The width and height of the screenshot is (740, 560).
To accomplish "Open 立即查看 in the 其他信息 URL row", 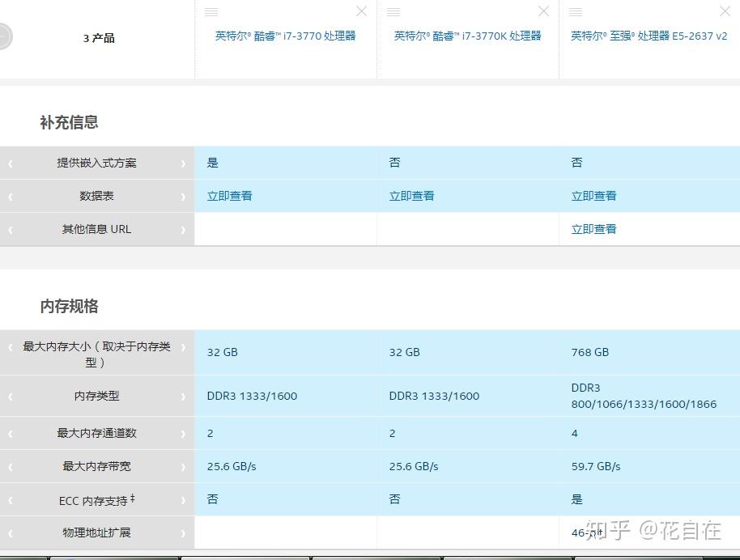I will click(593, 229).
